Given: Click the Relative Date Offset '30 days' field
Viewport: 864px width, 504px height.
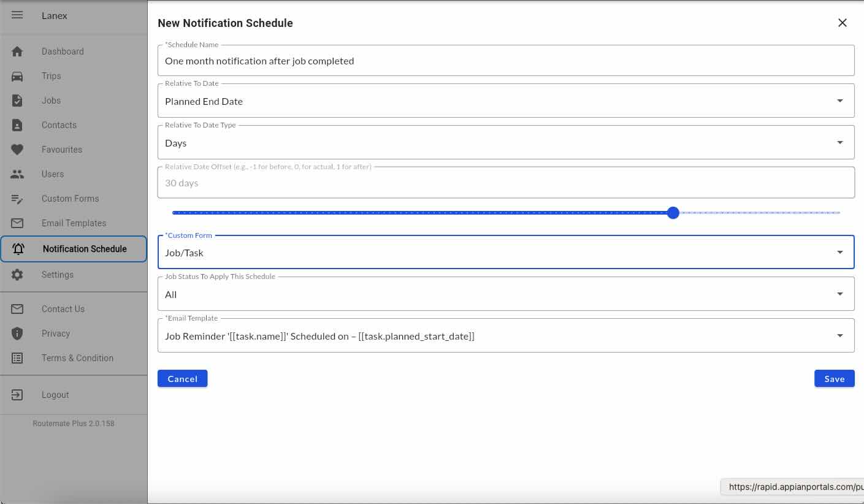Looking at the screenshot, I should click(x=506, y=183).
